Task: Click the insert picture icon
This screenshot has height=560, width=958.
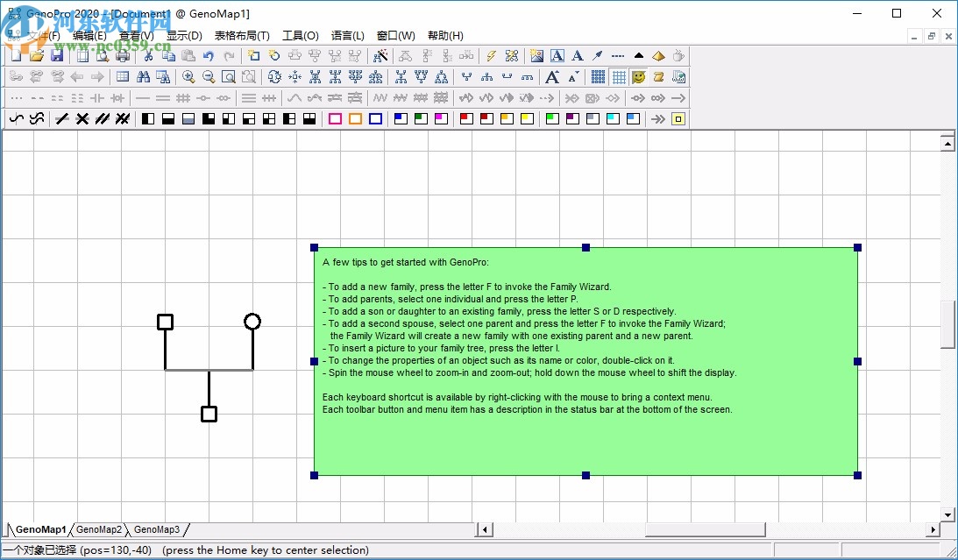Action: pyautogui.click(x=536, y=56)
